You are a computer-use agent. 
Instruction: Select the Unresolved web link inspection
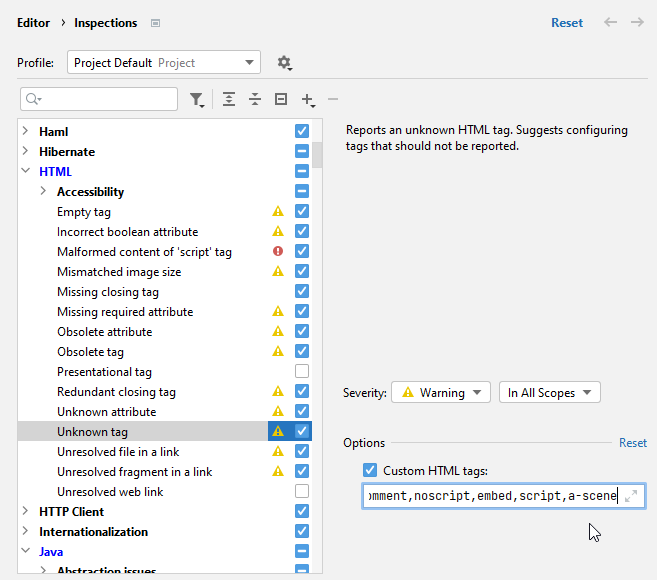coord(110,492)
